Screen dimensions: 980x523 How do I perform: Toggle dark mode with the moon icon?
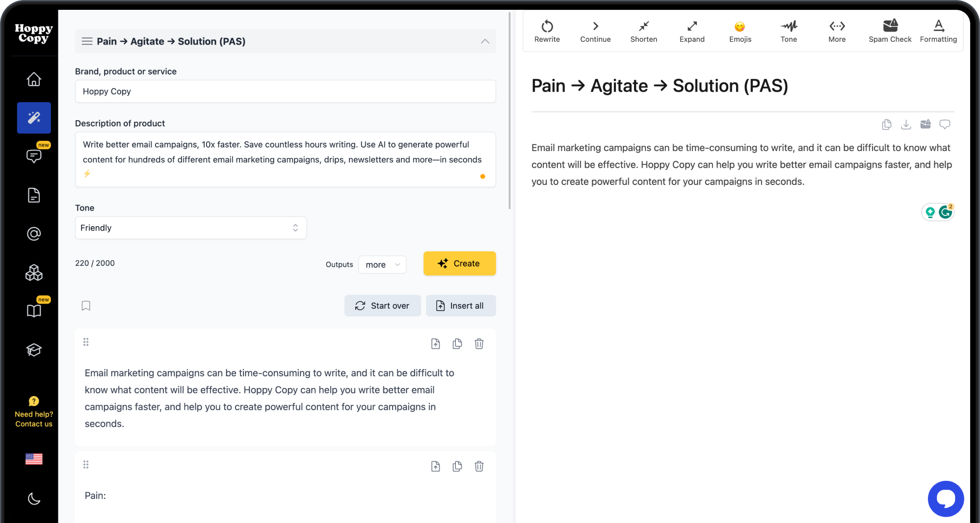point(33,499)
